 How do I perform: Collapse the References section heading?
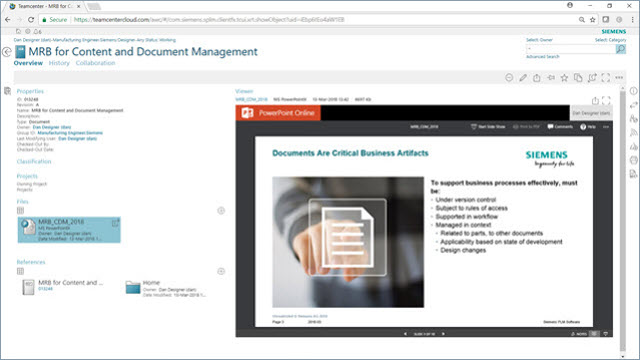31,262
